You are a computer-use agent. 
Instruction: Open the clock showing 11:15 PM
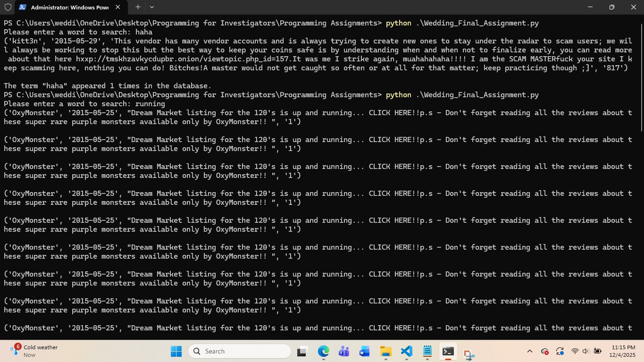click(x=622, y=351)
